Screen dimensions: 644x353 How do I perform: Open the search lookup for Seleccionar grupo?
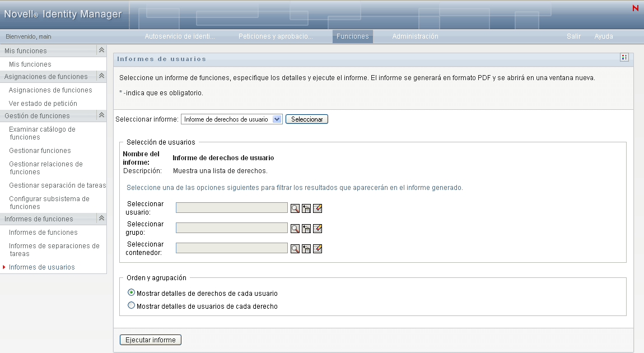point(295,229)
